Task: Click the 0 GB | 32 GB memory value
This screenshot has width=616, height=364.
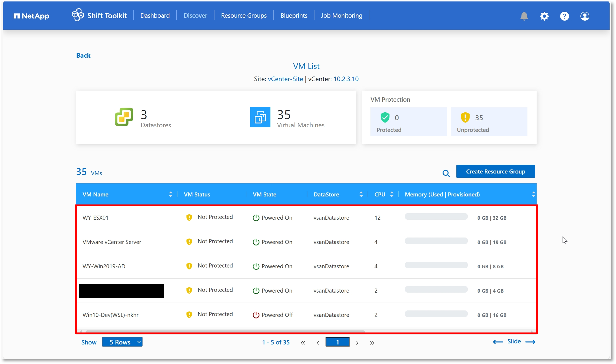Action: (x=491, y=218)
